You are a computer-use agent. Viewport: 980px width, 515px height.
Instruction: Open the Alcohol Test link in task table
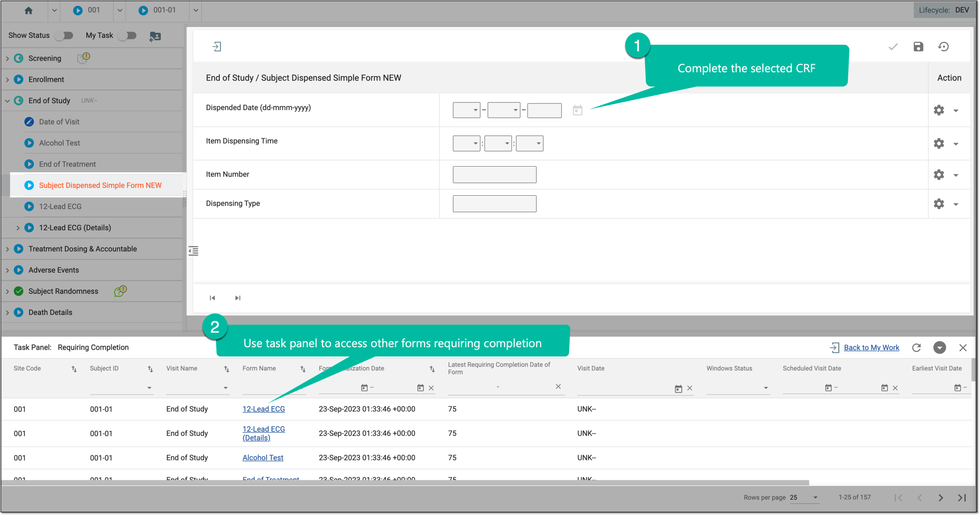(x=263, y=457)
